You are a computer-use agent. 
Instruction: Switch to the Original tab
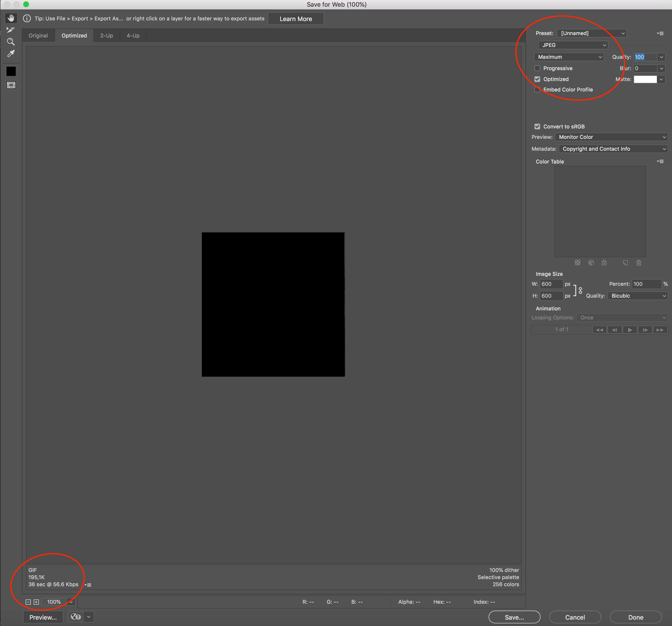(38, 36)
